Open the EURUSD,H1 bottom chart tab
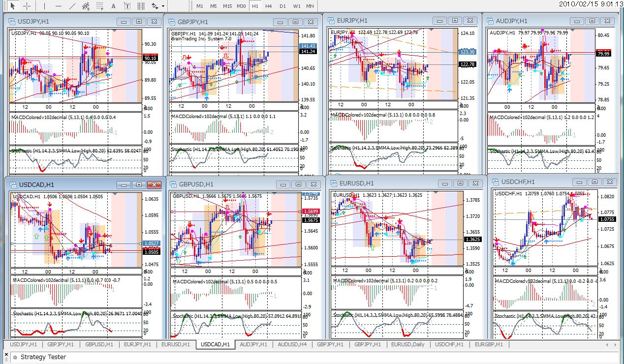 176,344
